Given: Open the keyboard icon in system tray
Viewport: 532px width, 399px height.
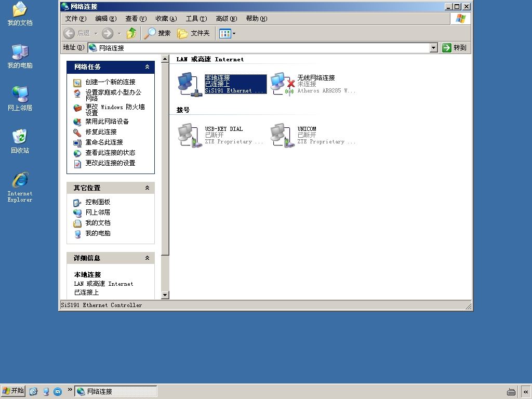Looking at the screenshot, I should pyautogui.click(x=511, y=392).
